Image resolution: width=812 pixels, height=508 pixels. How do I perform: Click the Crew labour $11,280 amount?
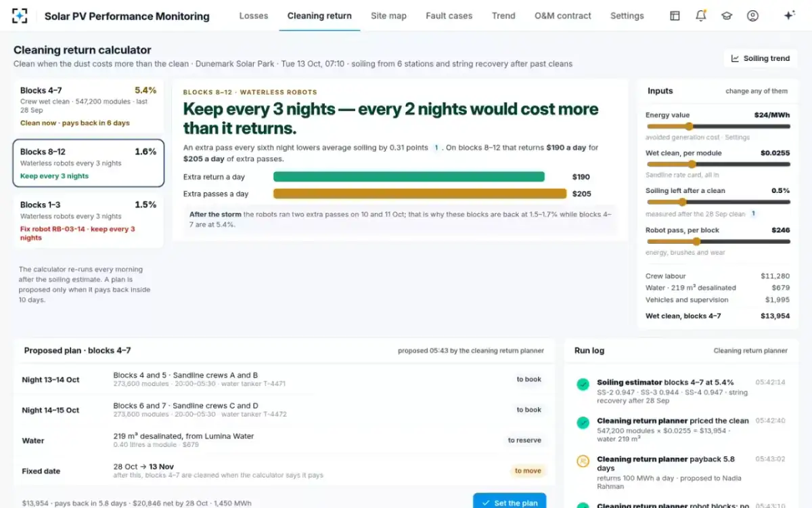(775, 276)
